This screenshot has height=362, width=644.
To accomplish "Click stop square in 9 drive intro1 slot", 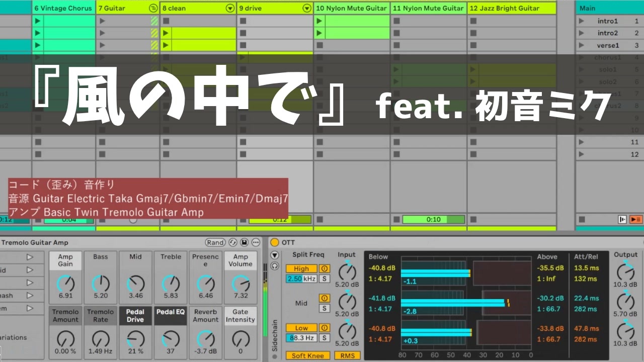I will click(243, 21).
